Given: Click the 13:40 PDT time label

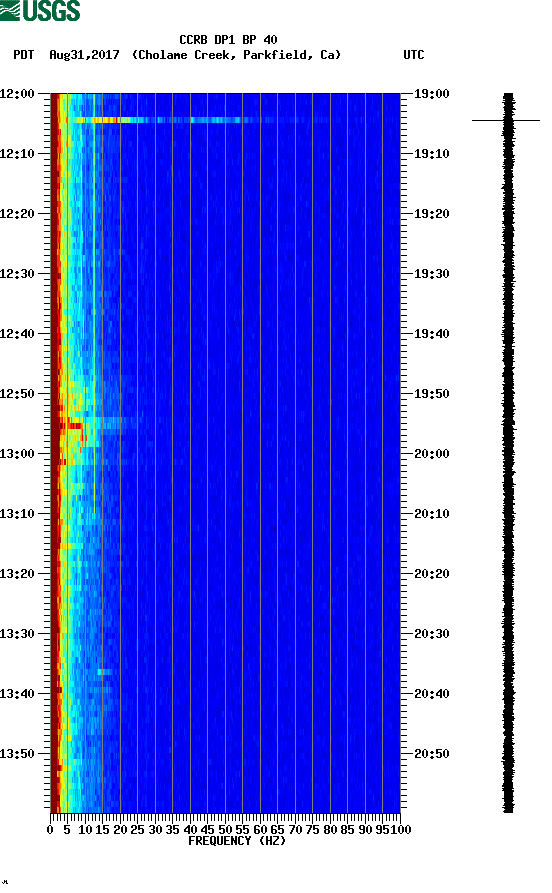Looking at the screenshot, I should (x=17, y=694).
